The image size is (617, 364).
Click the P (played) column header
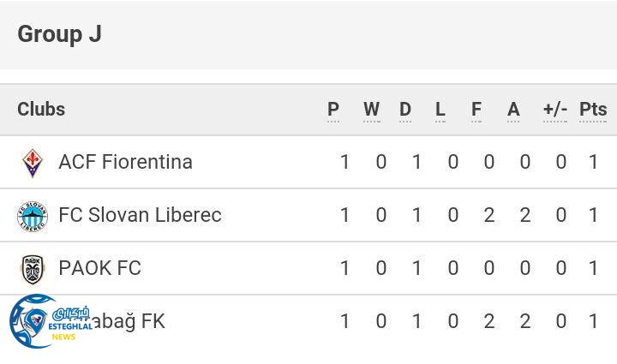tap(333, 110)
